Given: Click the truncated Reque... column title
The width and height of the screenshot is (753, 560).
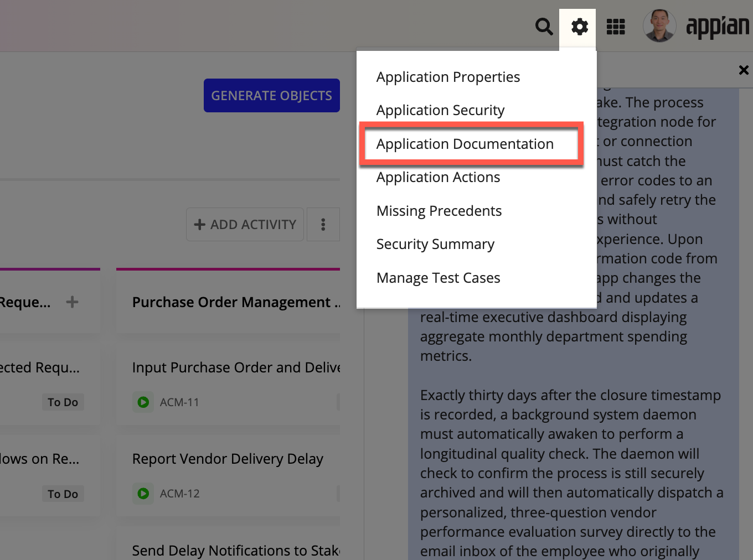Looking at the screenshot, I should pos(25,302).
